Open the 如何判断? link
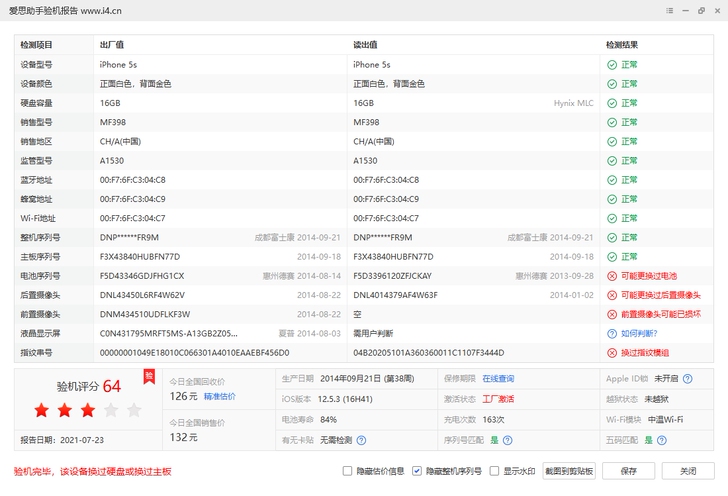This screenshot has width=728, height=496. (x=639, y=333)
